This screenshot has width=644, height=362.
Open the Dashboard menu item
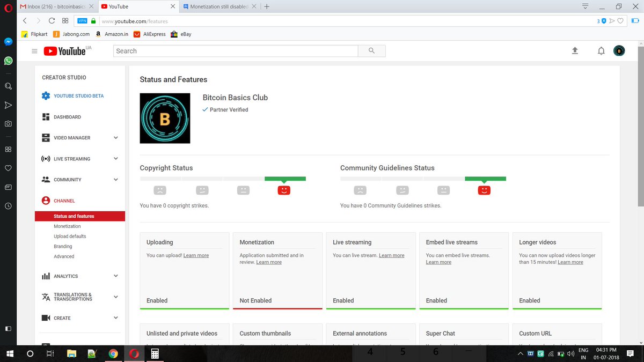(67, 117)
